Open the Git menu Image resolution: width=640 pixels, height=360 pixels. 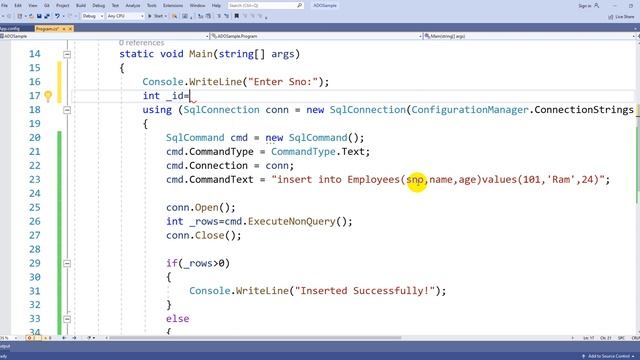pyautogui.click(x=47, y=6)
